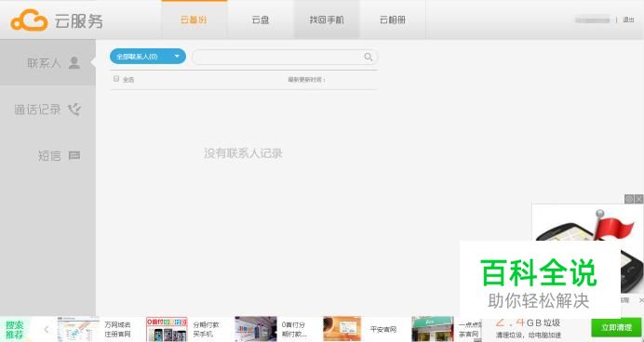Viewport: 644px width, 342px height.
Task: Click the 搜索推荐 label
Action: click(14, 329)
